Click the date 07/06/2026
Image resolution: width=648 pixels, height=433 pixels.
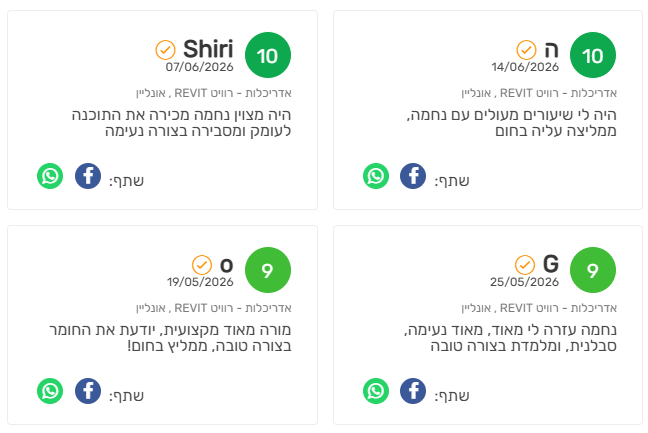200,67
